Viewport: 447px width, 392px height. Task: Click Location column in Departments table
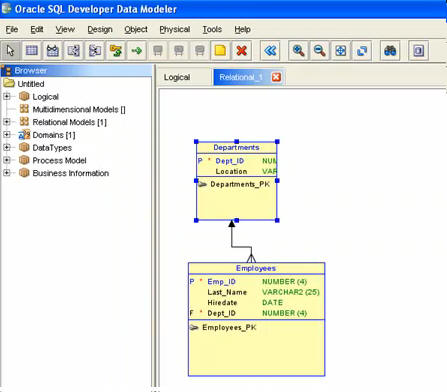click(x=231, y=171)
